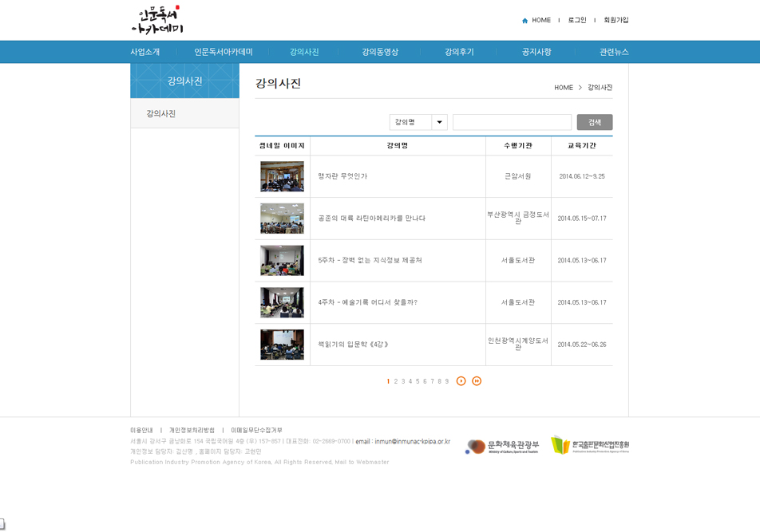Image resolution: width=760 pixels, height=532 pixels.
Task: Open lecture titled 4주차 - 예술기록 어디서 찾을까?
Action: (367, 302)
